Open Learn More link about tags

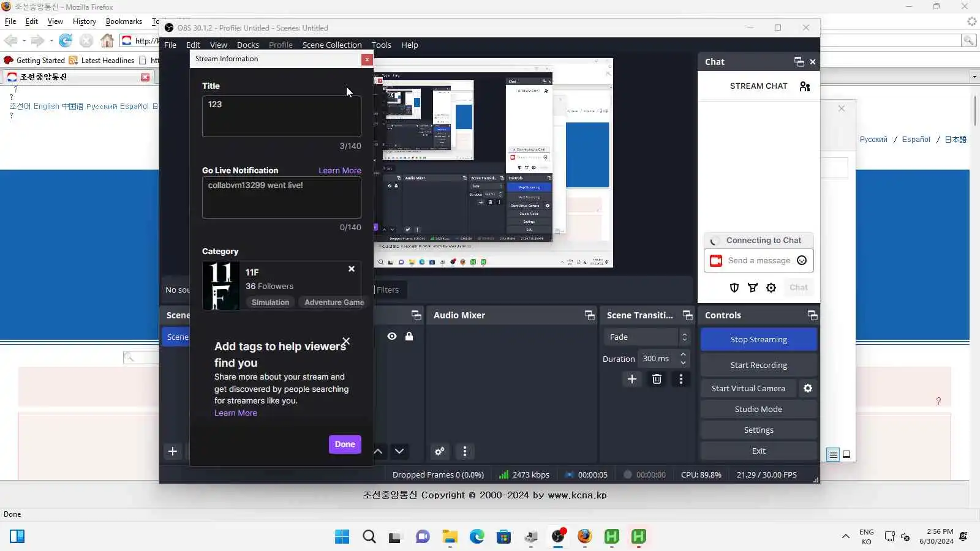coord(236,413)
